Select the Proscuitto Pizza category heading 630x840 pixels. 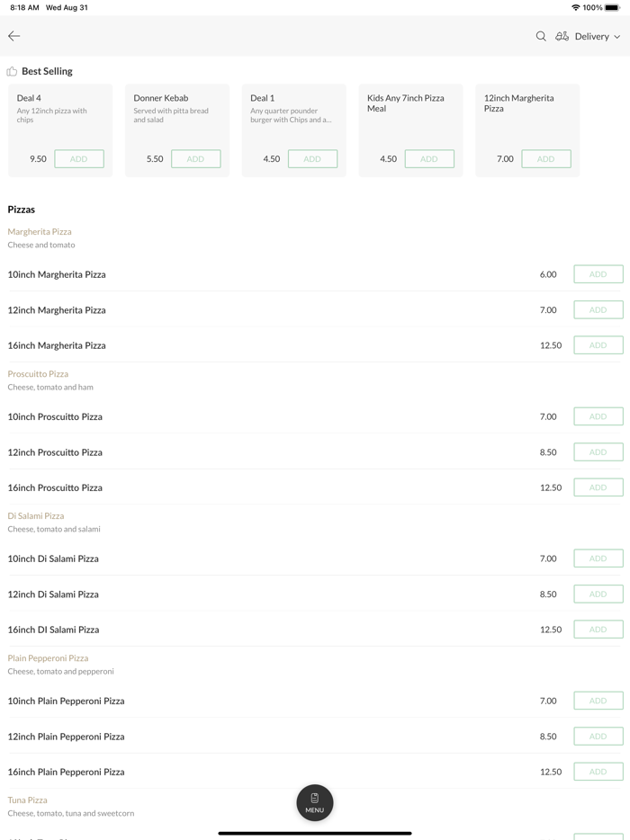point(38,373)
